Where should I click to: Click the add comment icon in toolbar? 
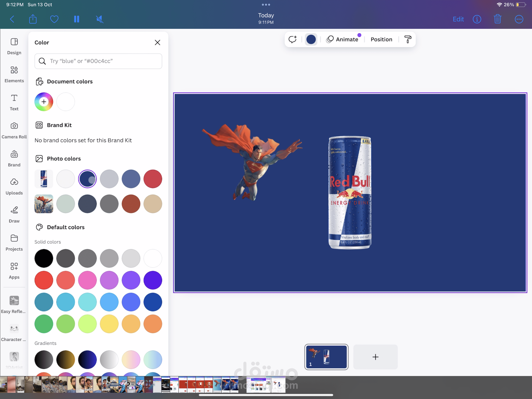tap(292, 39)
